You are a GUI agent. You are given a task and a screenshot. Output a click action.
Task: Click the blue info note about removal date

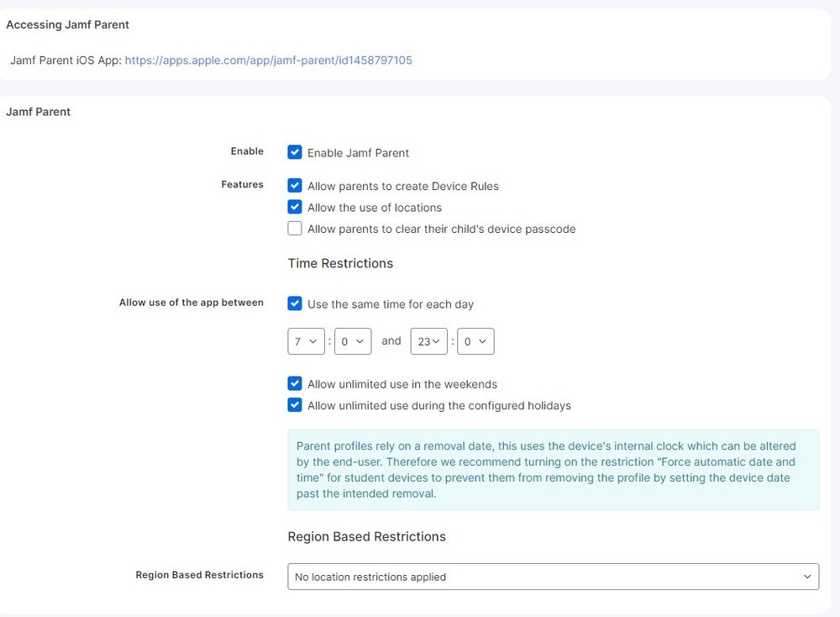[x=553, y=470]
